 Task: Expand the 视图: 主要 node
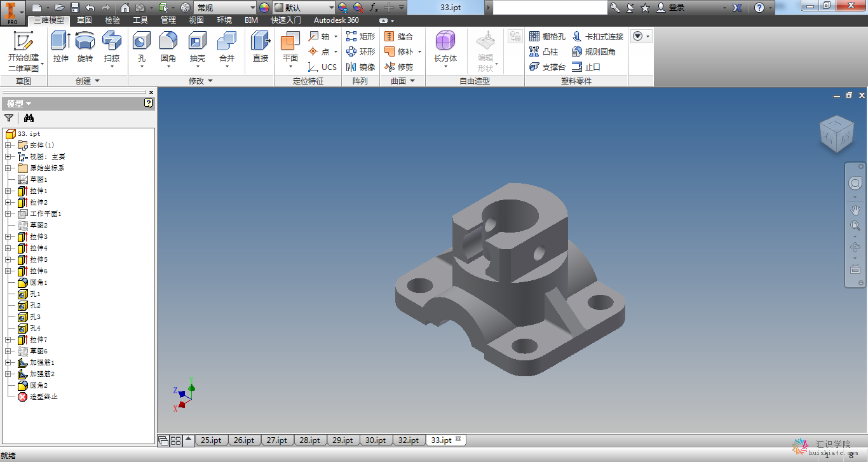8,156
